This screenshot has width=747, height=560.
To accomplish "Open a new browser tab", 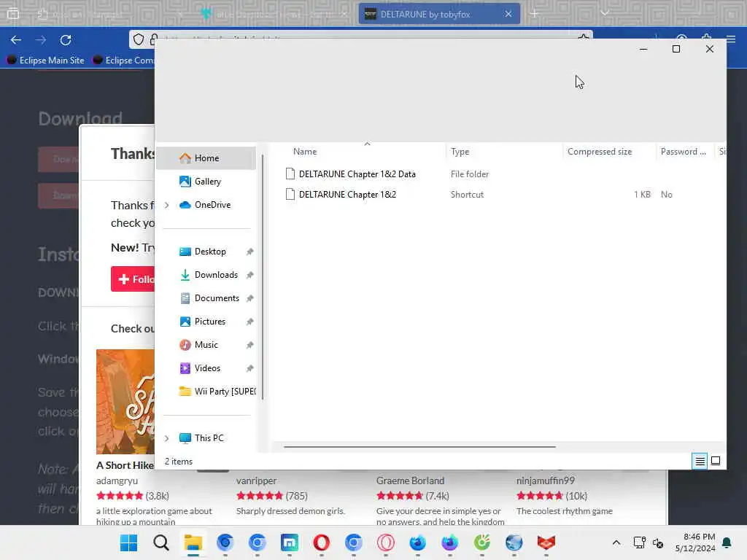I will (x=534, y=14).
